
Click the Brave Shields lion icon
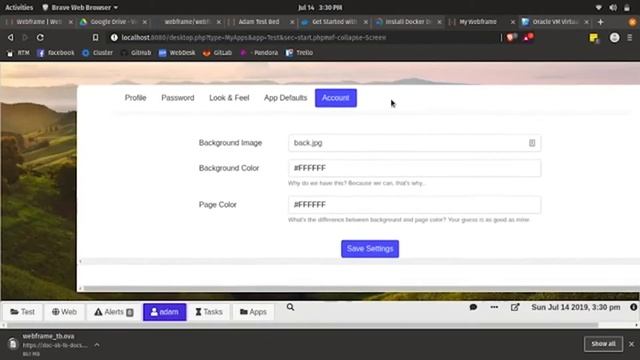point(511,38)
